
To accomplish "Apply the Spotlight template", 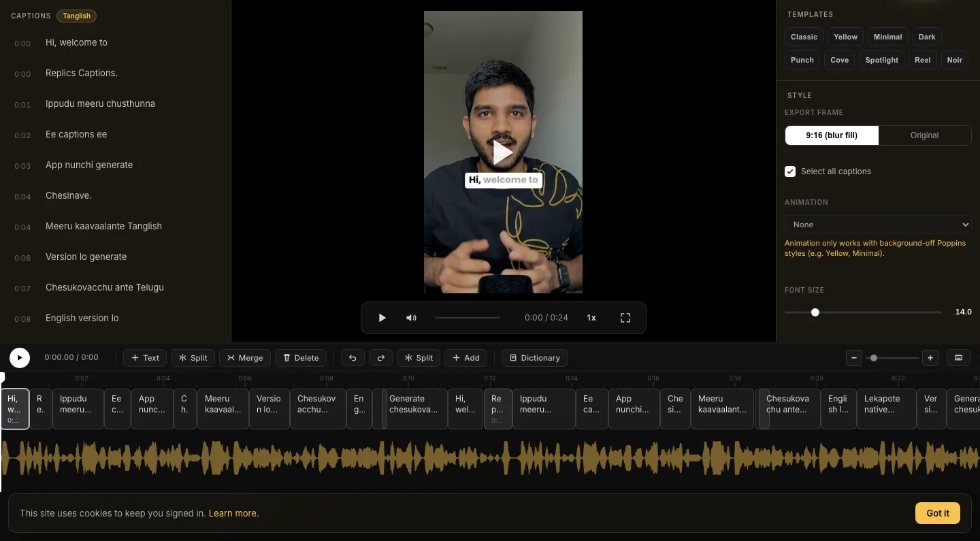I will [x=882, y=60].
